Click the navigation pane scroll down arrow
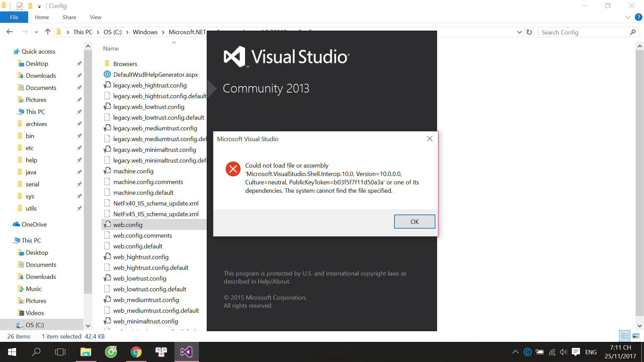The image size is (644, 362). pyautogui.click(x=88, y=325)
